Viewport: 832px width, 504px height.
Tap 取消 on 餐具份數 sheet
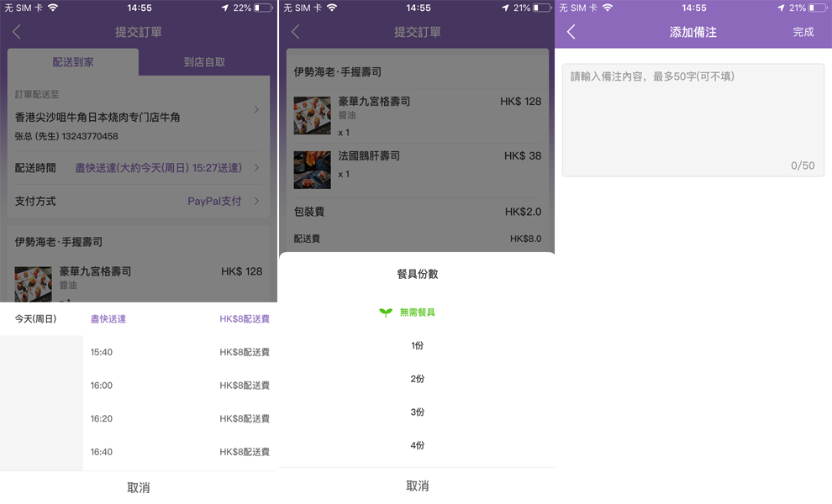[x=417, y=486]
